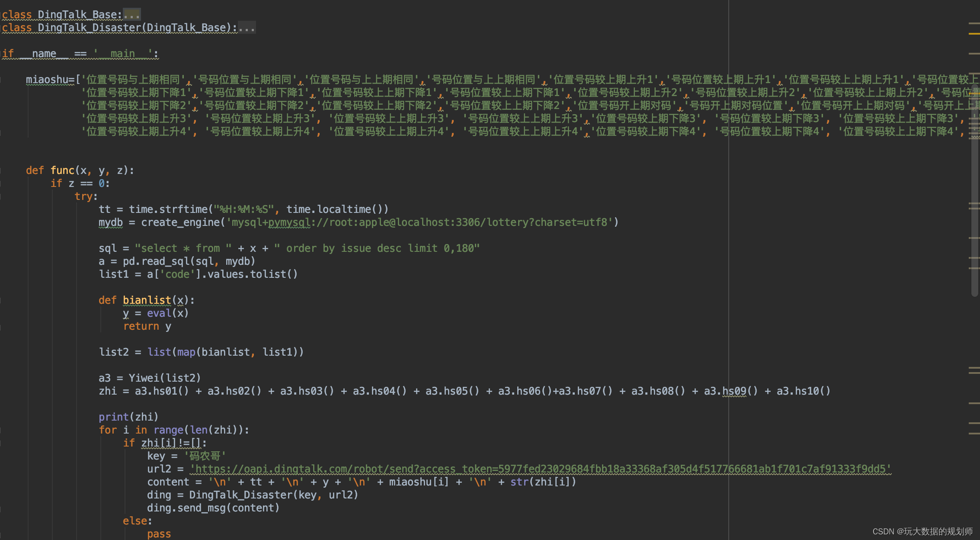Viewport: 980px width, 540px height.
Task: Click the 'return y' statement
Action: [x=147, y=326]
